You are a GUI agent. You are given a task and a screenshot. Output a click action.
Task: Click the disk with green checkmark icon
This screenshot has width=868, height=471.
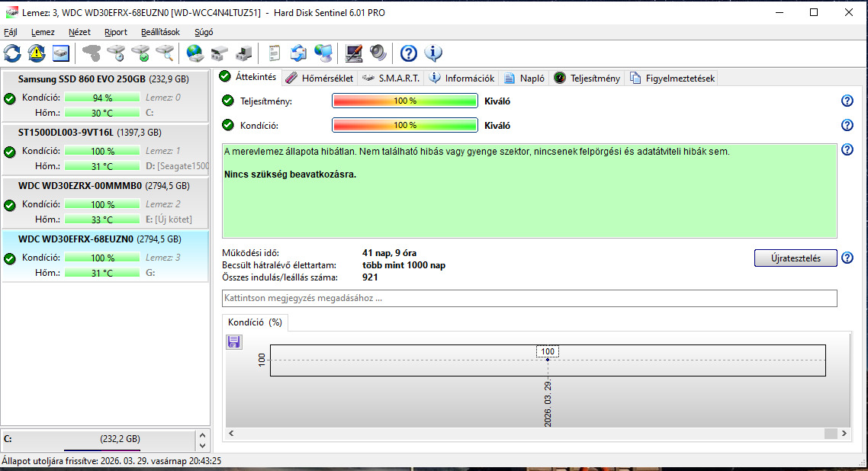140,53
